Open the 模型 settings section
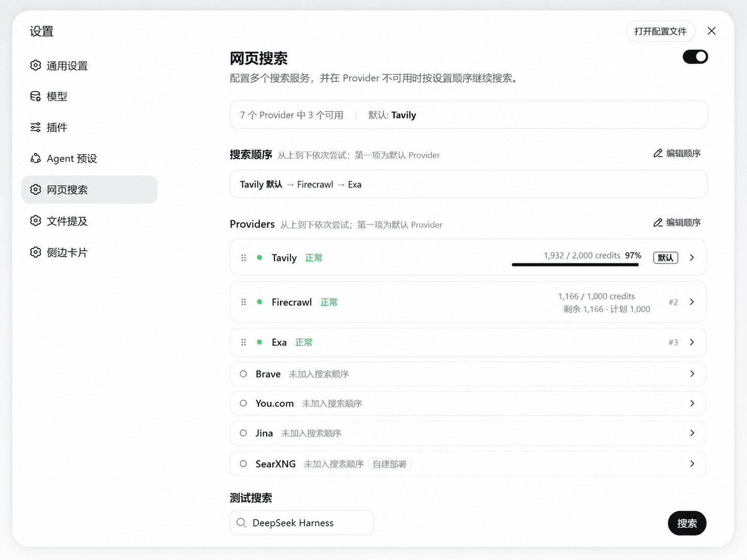 89,96
